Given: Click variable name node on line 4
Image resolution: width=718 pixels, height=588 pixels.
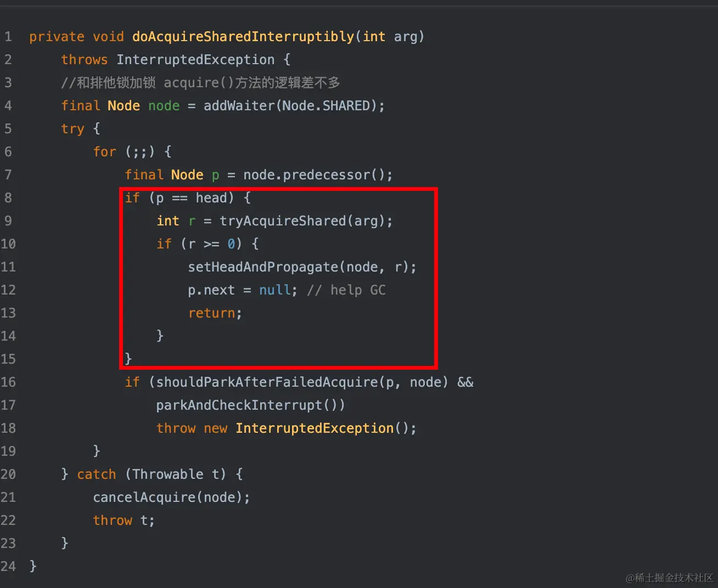Looking at the screenshot, I should coord(164,106).
